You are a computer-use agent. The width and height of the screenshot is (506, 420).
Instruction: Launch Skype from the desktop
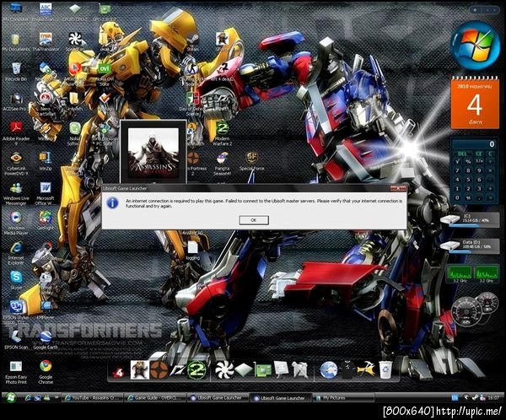[16, 279]
